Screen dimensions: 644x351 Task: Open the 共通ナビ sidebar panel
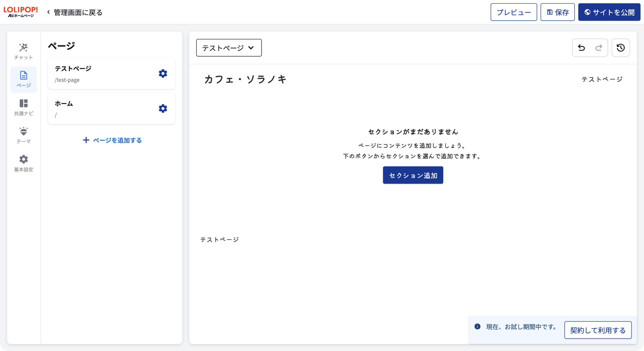click(23, 108)
